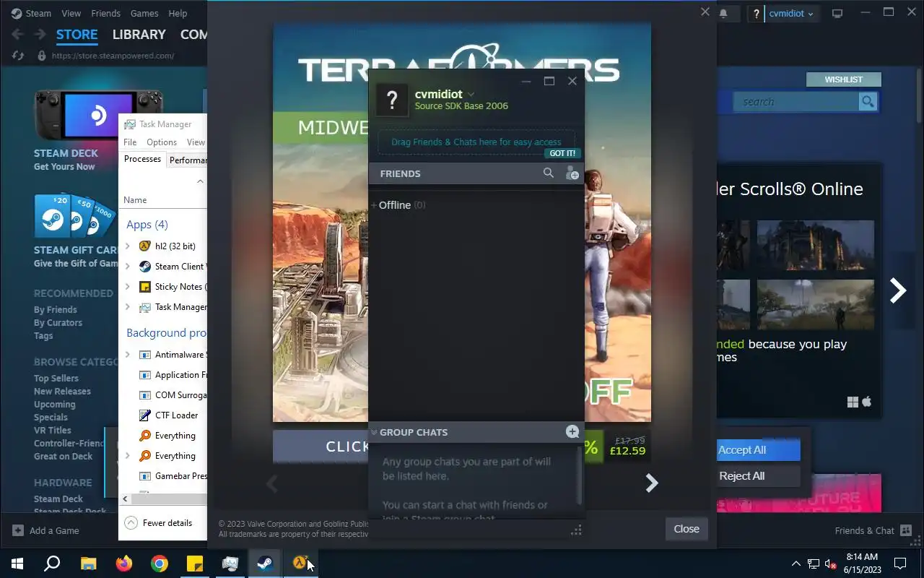Image resolution: width=924 pixels, height=578 pixels.
Task: Open Steam from the taskbar
Action: point(265,564)
